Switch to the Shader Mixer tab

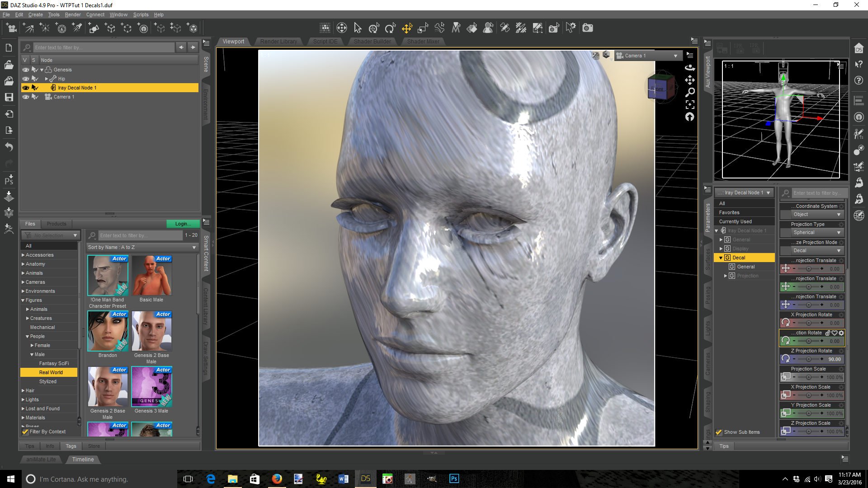pyautogui.click(x=423, y=42)
